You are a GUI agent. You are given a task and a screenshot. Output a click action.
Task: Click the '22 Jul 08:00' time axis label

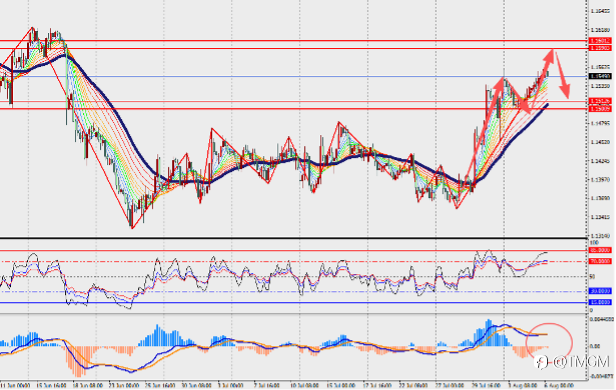point(412,385)
